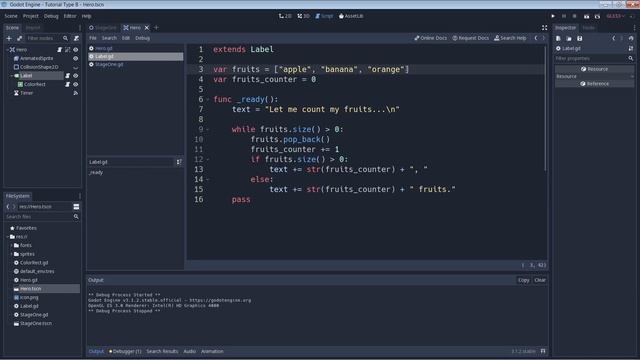The width and height of the screenshot is (640, 360).
Task: Toggle distraction-free mode icon above the editor
Action: pos(544,27)
